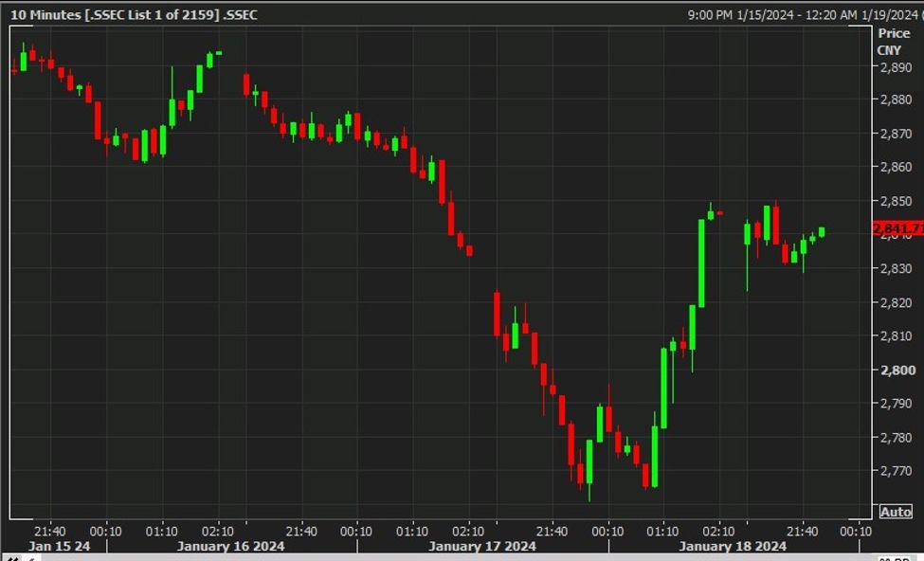Click the tallest green candle rising from 2,820 to 2,845
This screenshot has width=924, height=561.
click(701, 263)
